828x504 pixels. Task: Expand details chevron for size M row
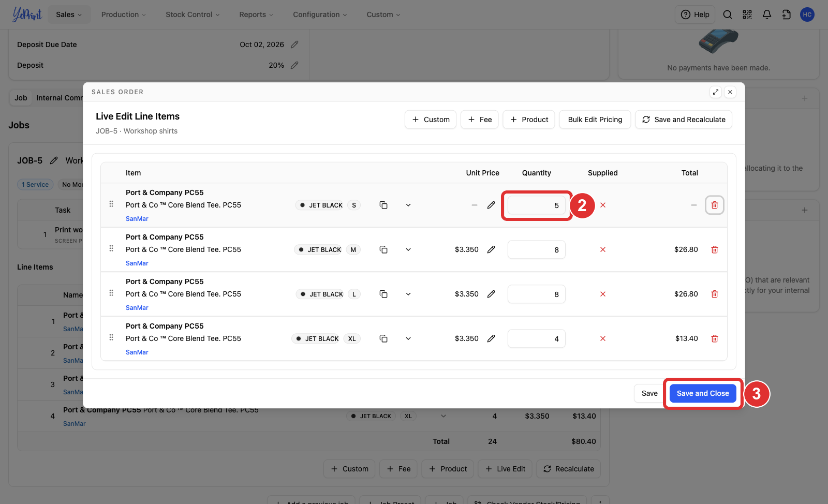(408, 250)
